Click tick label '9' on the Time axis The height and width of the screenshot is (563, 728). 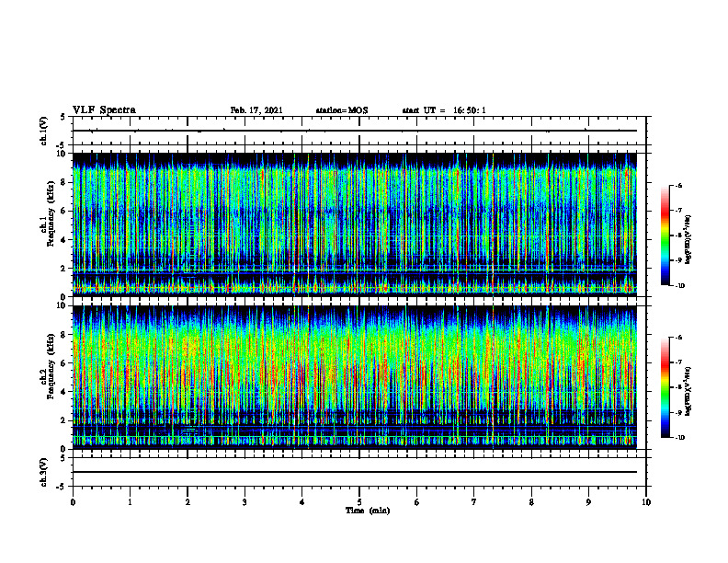point(588,502)
